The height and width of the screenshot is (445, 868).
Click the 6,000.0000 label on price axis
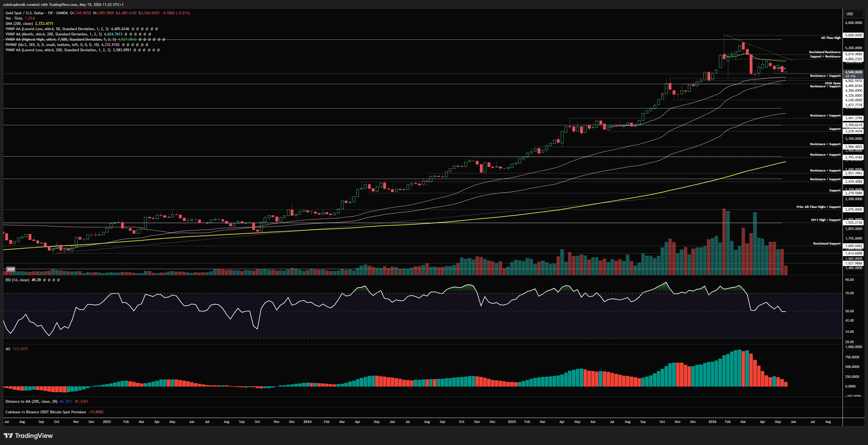click(853, 23)
